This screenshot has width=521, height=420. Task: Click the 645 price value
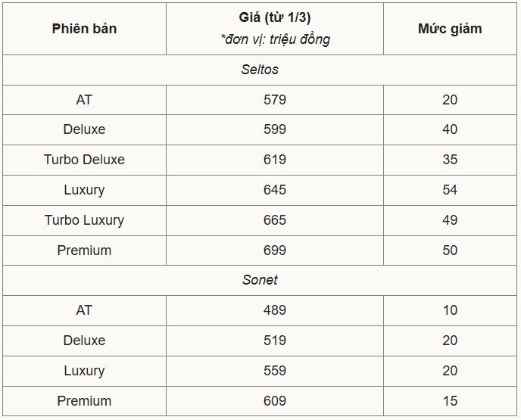(275, 190)
